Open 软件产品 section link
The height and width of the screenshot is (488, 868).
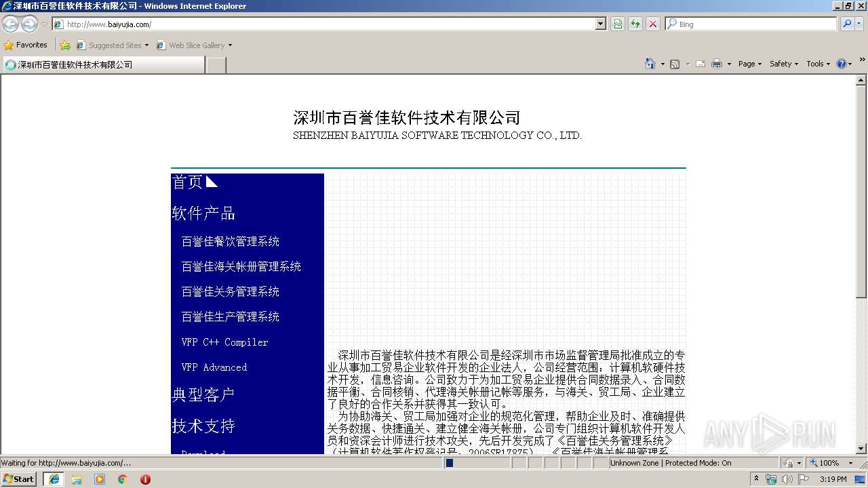[203, 213]
